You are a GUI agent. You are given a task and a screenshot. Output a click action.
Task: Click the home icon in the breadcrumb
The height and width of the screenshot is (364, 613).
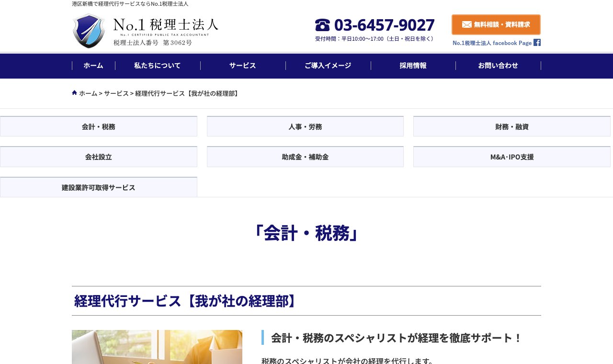[74, 92]
